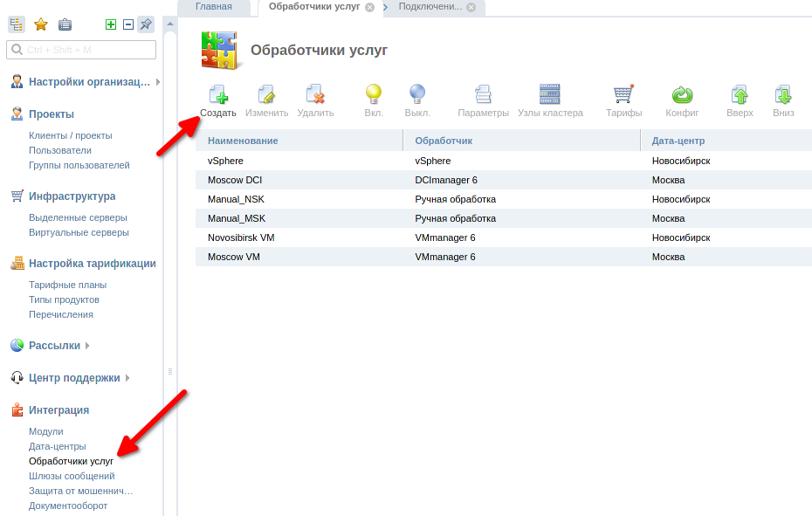Click the menu search input field
This screenshot has height=516, width=812.
(x=81, y=50)
